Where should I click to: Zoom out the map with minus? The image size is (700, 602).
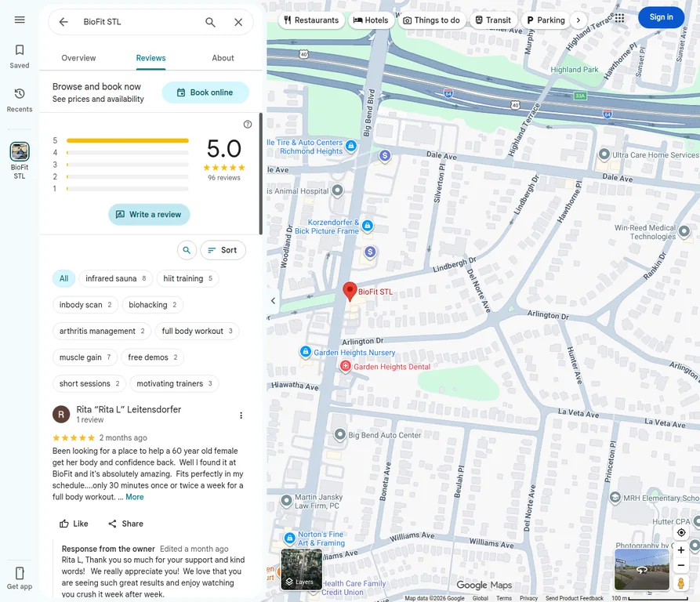coord(681,565)
